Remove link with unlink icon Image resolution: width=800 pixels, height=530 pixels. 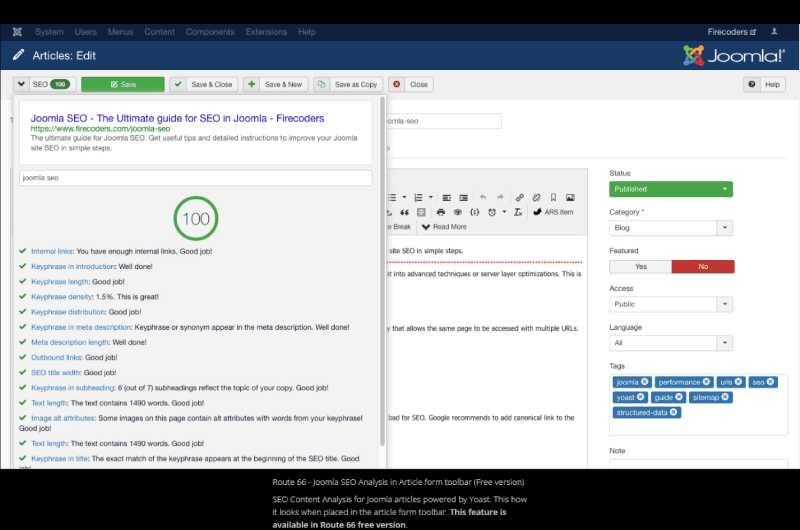(536, 197)
